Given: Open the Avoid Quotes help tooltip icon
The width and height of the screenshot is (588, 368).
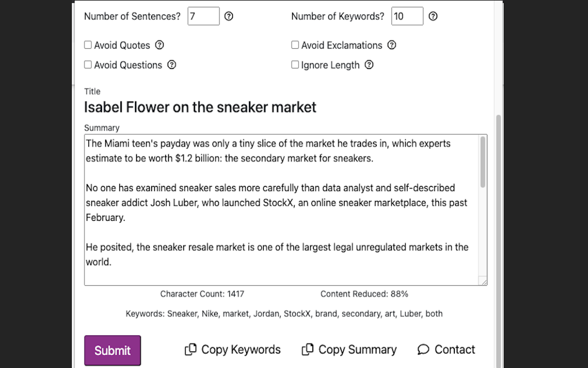Looking at the screenshot, I should pyautogui.click(x=159, y=45).
